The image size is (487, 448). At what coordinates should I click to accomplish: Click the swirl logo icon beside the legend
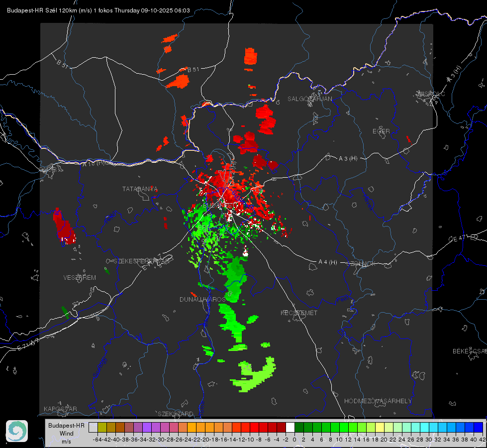pos(17,431)
